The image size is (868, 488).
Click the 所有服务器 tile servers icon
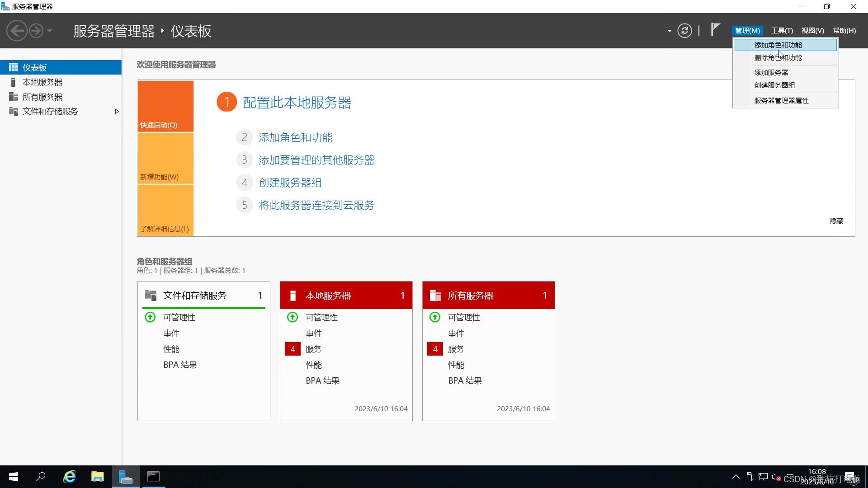(x=435, y=296)
